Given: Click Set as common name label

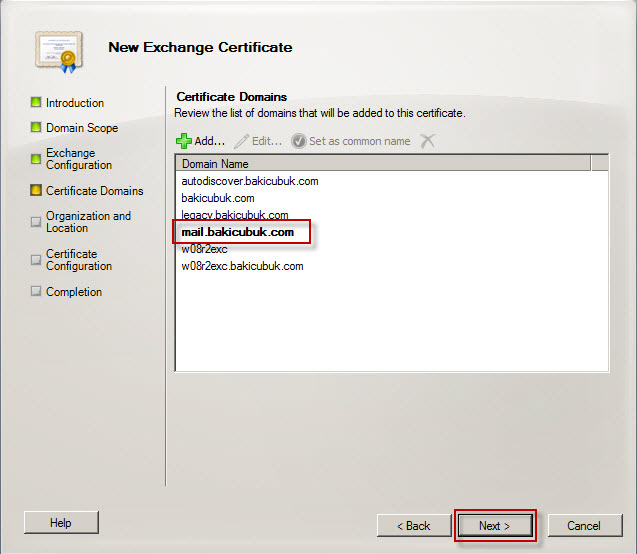Looking at the screenshot, I should coord(360,141).
